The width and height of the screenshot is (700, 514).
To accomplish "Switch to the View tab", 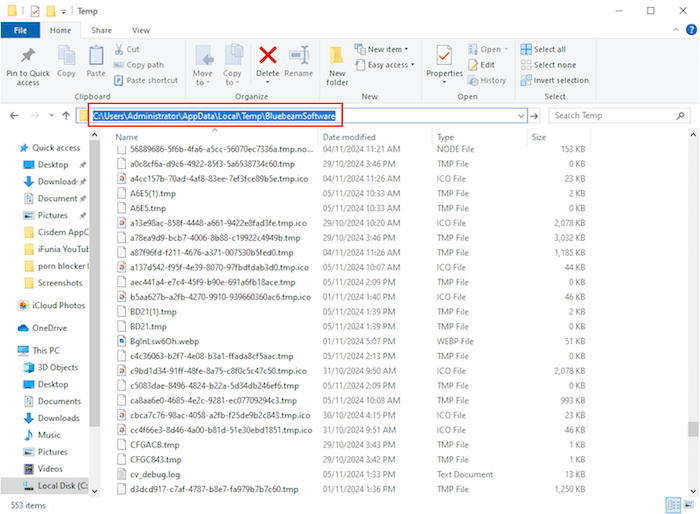I will pos(141,30).
